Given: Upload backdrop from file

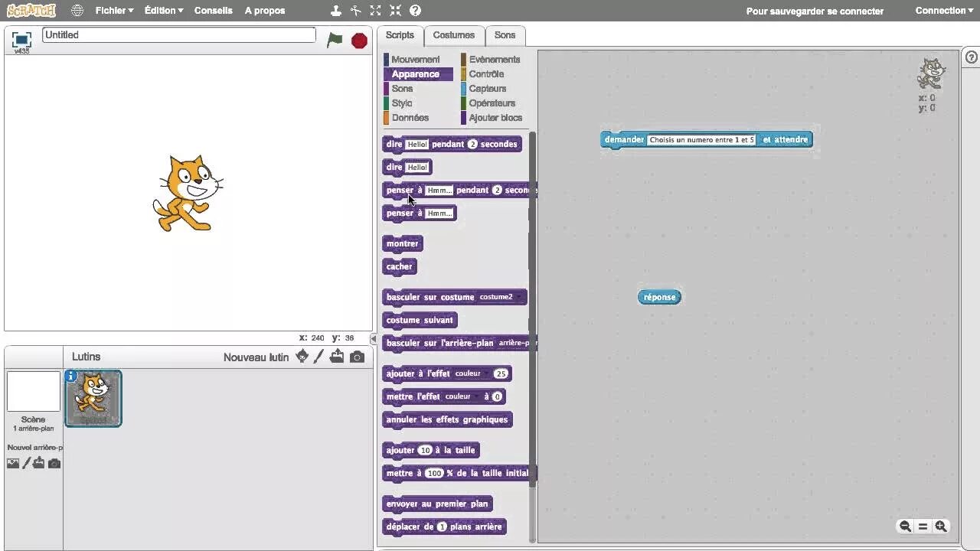Looking at the screenshot, I should pyautogui.click(x=38, y=463).
